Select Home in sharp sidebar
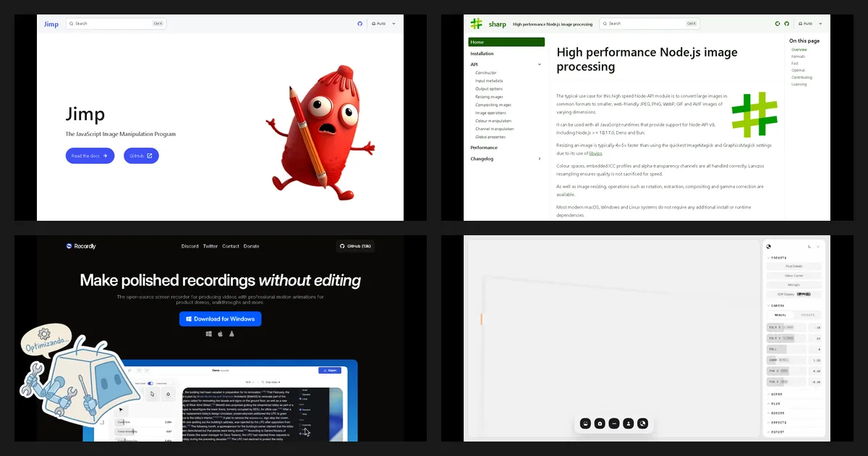Viewport: 868px width, 456px height. (x=506, y=42)
